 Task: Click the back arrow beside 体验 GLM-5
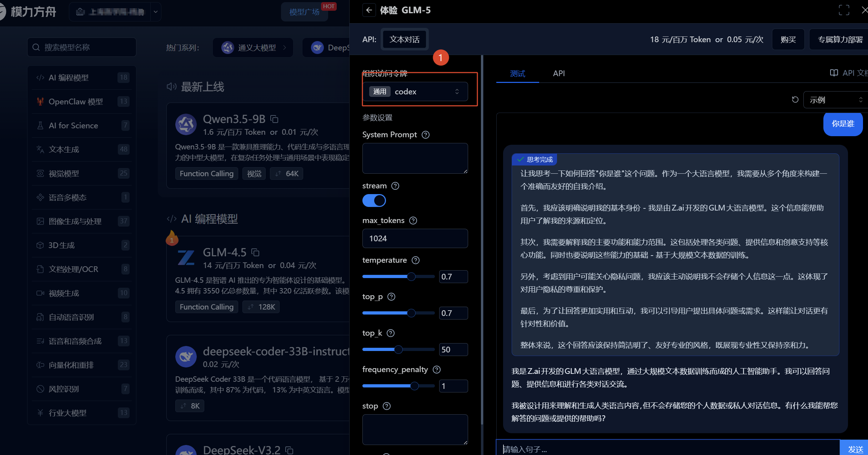point(369,10)
